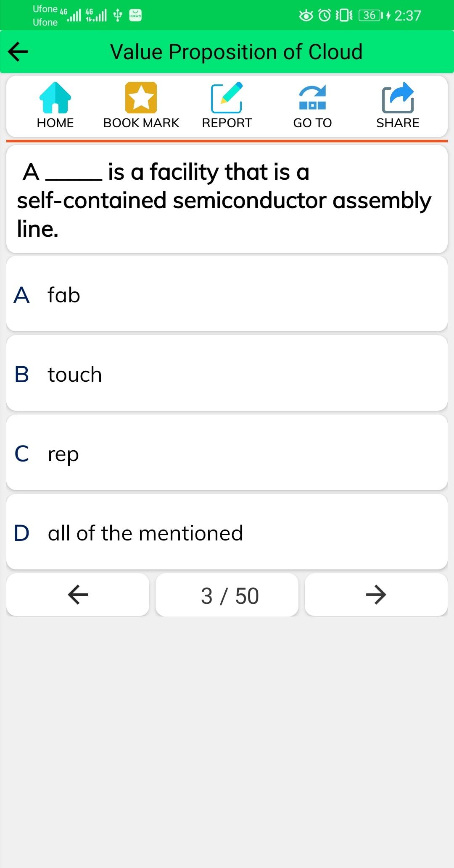Bookmark this question with star icon
This screenshot has height=868, width=454.
(x=141, y=98)
